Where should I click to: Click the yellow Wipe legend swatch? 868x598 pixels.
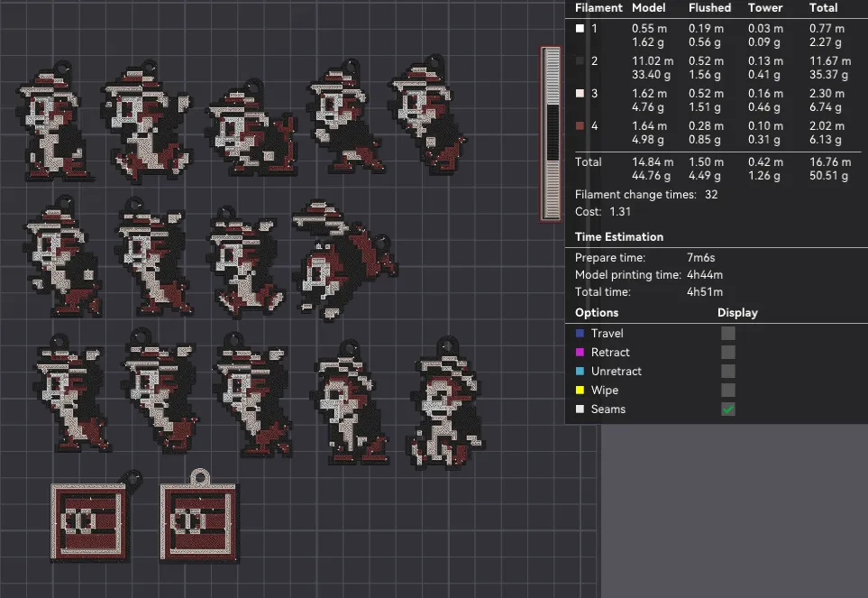(580, 391)
